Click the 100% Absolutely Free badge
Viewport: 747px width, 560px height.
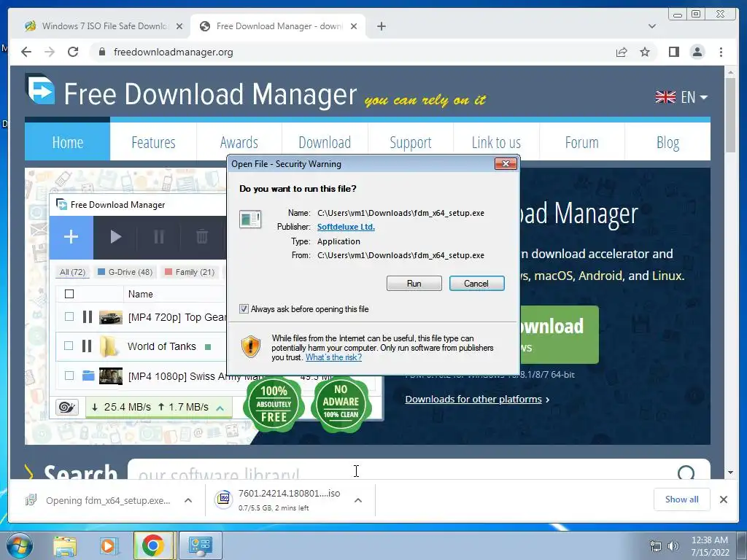[x=274, y=404]
